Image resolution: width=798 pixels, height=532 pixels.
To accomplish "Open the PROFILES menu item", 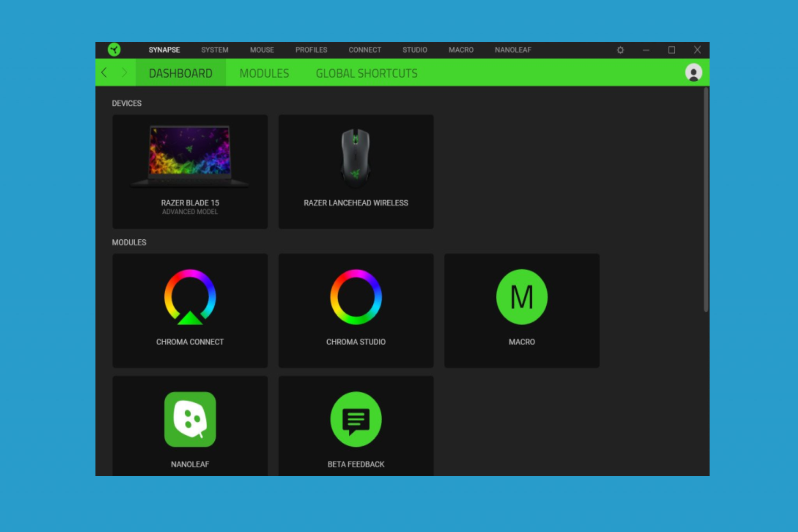I will (311, 50).
